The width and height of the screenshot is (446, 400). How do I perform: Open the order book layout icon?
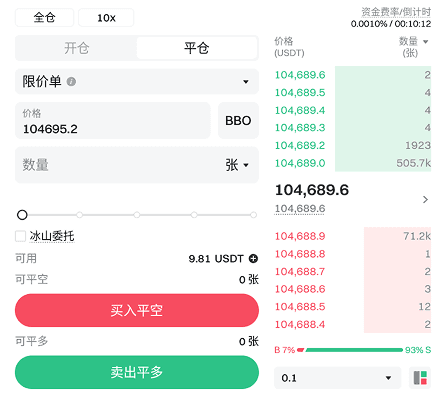(420, 378)
